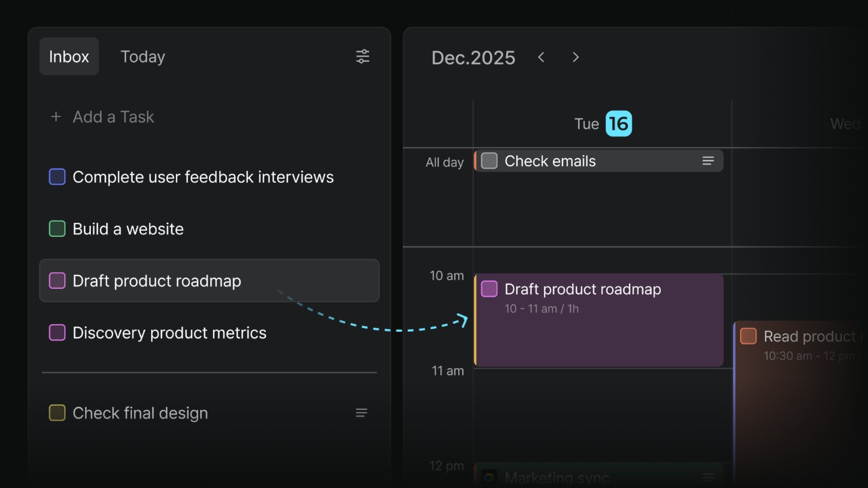Go to next period with right chevron

pos(575,57)
